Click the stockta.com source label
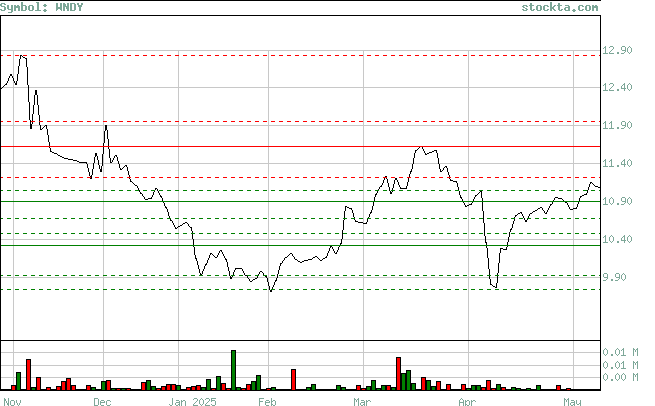This screenshot has height=406, width=655. pyautogui.click(x=560, y=7)
